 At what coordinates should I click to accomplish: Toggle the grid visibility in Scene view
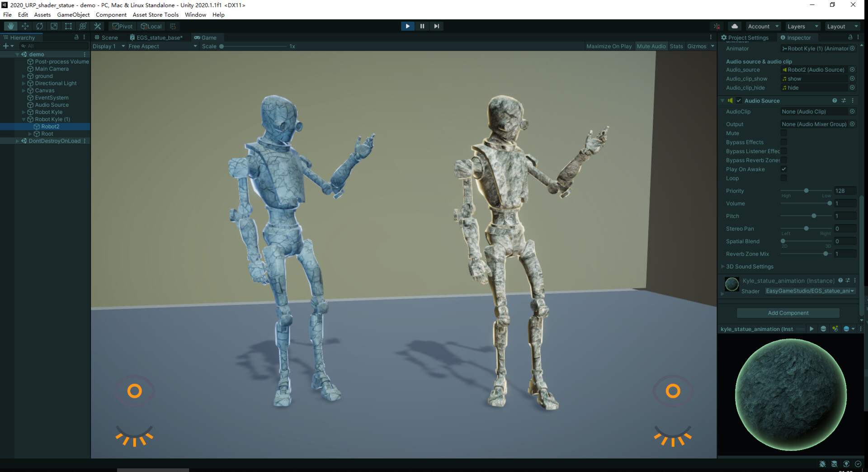(x=173, y=26)
